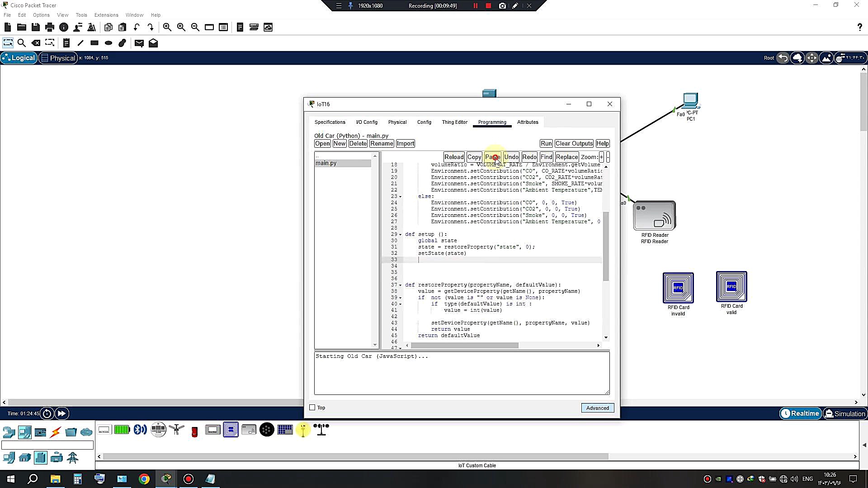Click the device search field
The width and height of the screenshot is (868, 488).
click(x=47, y=446)
